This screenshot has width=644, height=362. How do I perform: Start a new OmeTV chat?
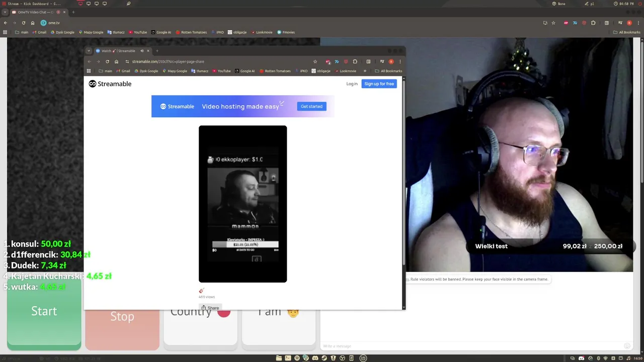tap(44, 312)
